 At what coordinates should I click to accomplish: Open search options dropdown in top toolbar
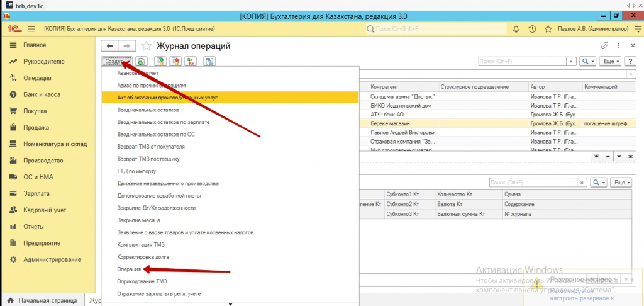pyautogui.click(x=588, y=61)
